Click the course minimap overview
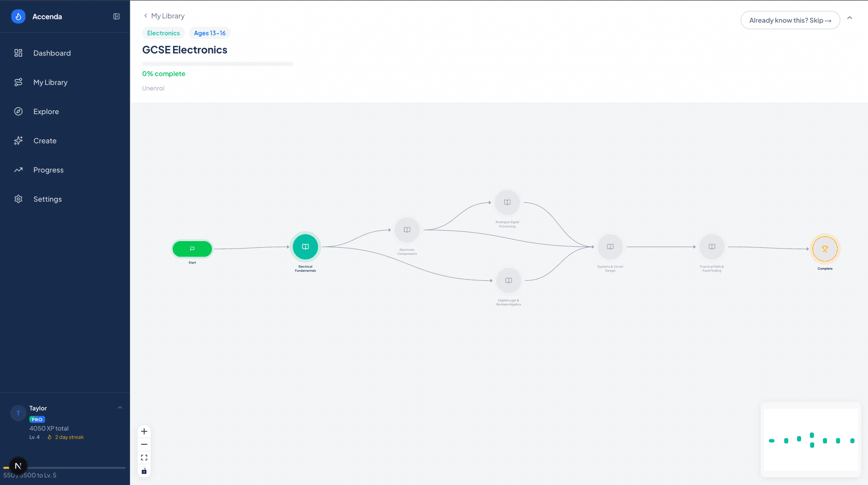868x485 pixels. (x=811, y=440)
